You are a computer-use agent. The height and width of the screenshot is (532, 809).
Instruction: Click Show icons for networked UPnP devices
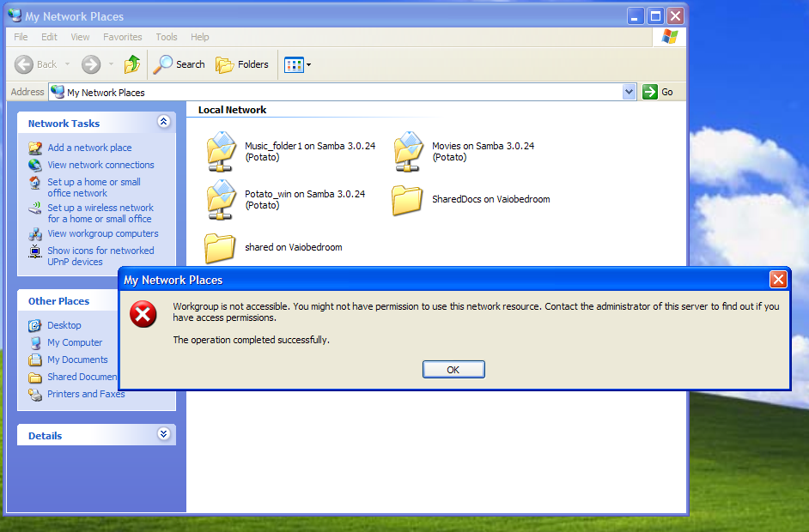[x=100, y=257]
